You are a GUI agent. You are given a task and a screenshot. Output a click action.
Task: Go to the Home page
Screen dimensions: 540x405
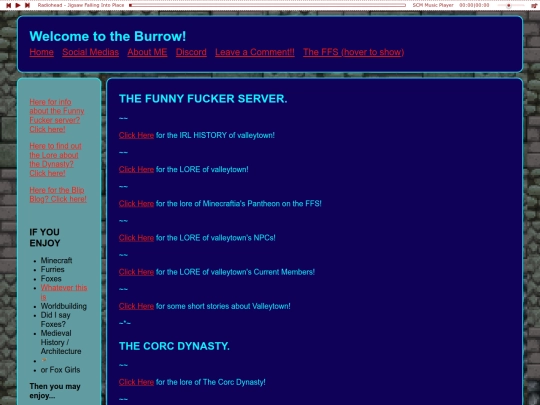(42, 52)
